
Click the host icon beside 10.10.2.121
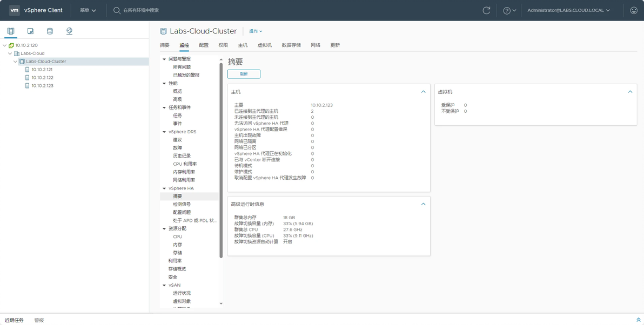point(28,69)
